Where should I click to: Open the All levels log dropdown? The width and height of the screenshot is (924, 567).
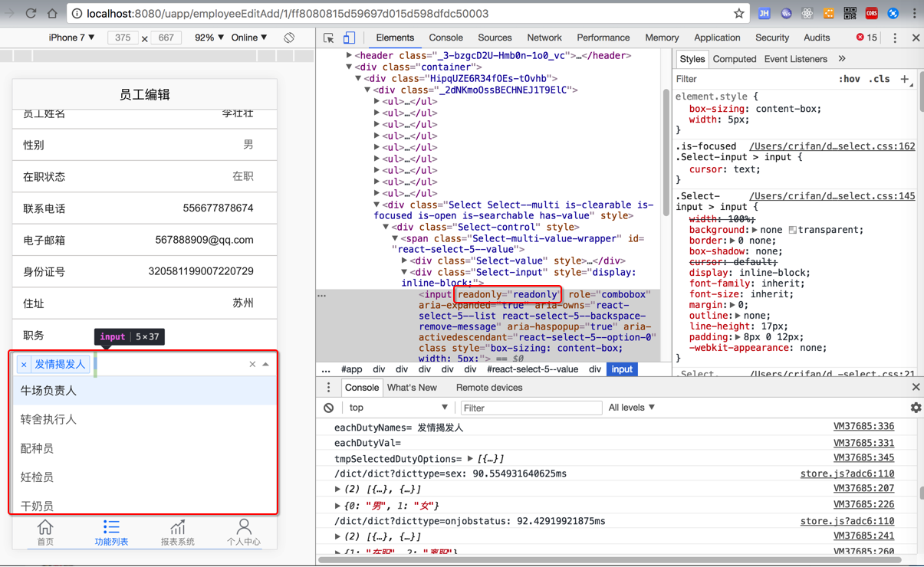coord(631,408)
